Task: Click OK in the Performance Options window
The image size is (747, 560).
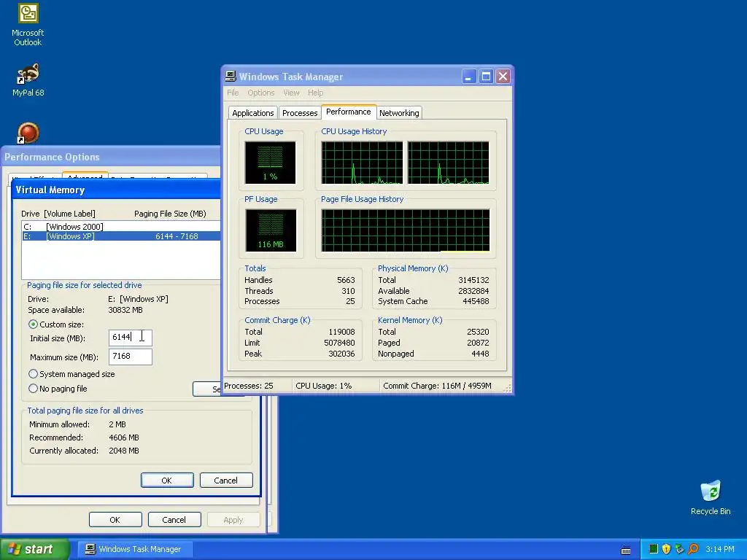Action: 115,519
